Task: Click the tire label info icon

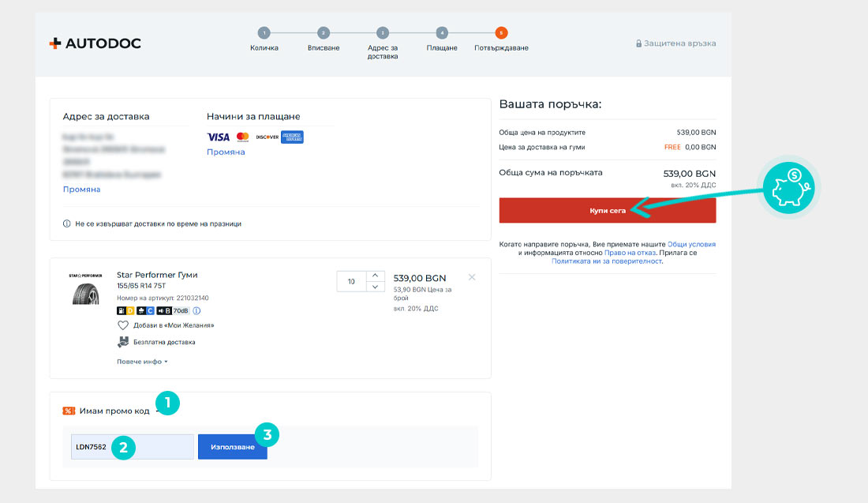Action: pyautogui.click(x=196, y=311)
